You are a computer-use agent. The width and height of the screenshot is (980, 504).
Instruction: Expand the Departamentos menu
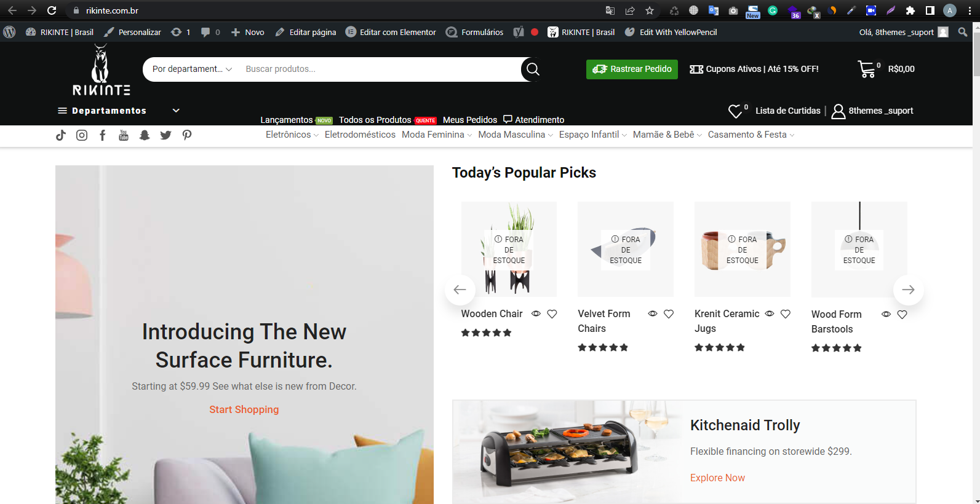click(118, 111)
